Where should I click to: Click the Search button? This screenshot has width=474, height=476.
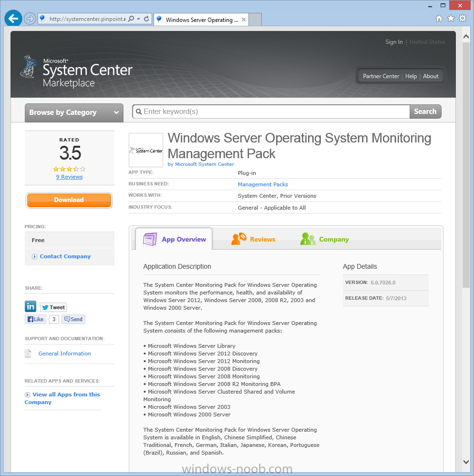click(x=425, y=111)
